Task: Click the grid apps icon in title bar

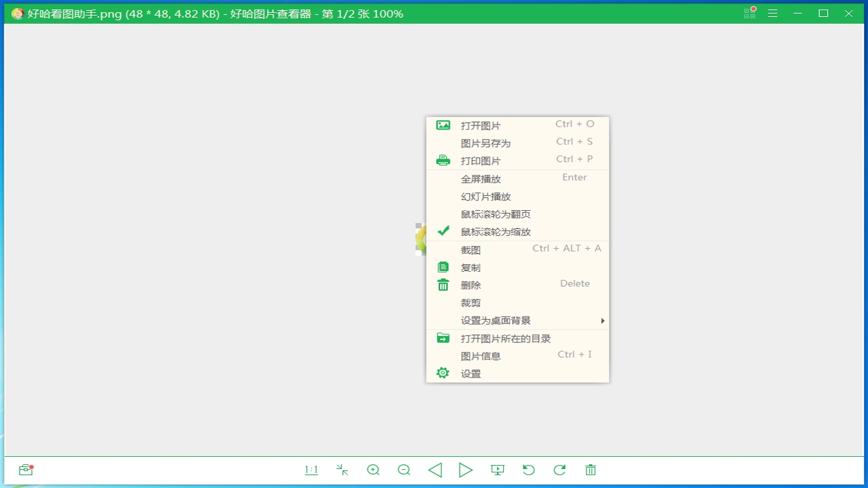Action: point(749,14)
